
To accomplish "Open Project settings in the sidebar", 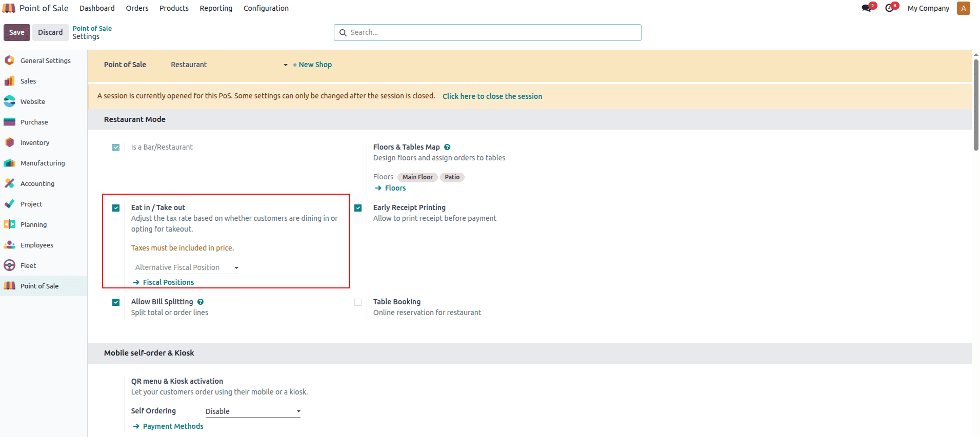I will point(44,204).
